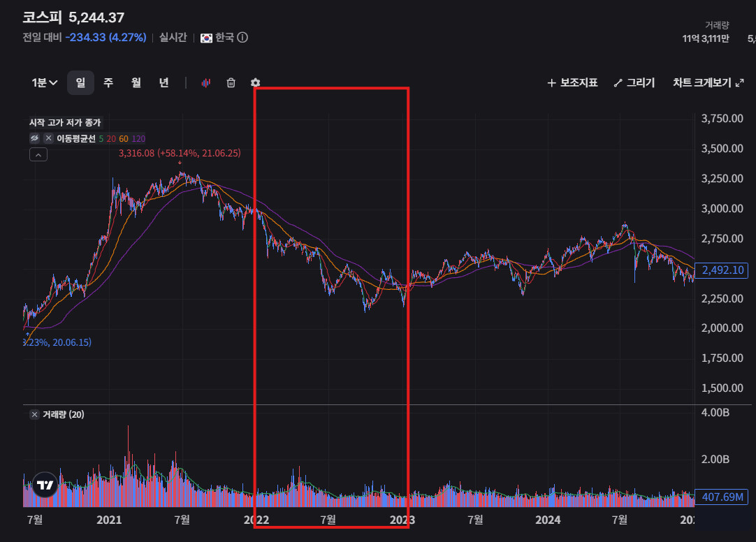The height and width of the screenshot is (542, 756).
Task: Click the 이동평균선 indicator title
Action: [x=76, y=139]
